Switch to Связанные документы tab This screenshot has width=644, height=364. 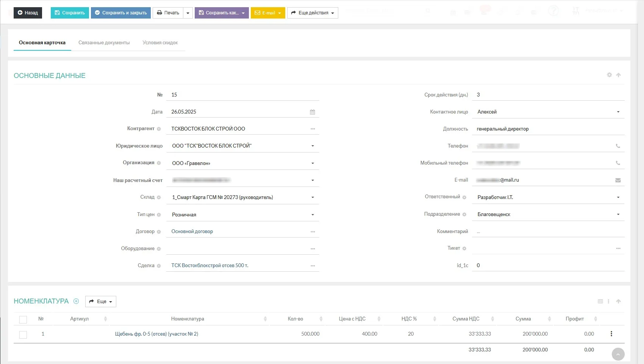[x=104, y=43]
